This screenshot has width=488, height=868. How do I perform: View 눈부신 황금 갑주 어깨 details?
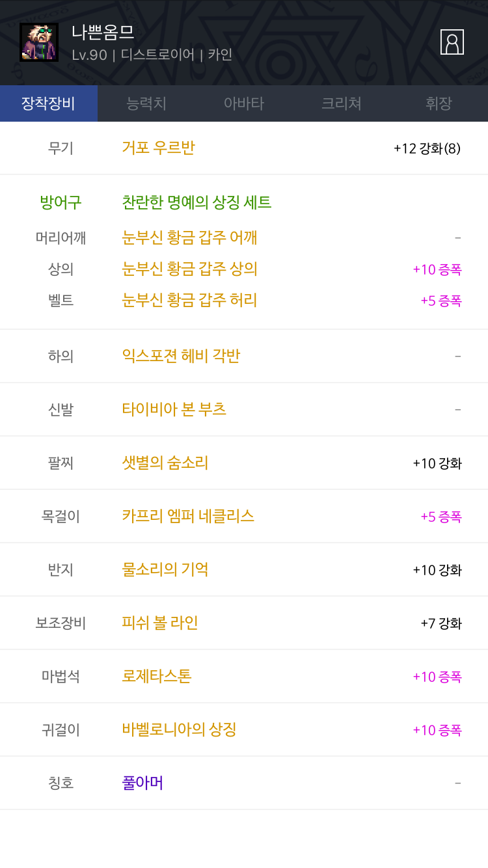(x=189, y=237)
